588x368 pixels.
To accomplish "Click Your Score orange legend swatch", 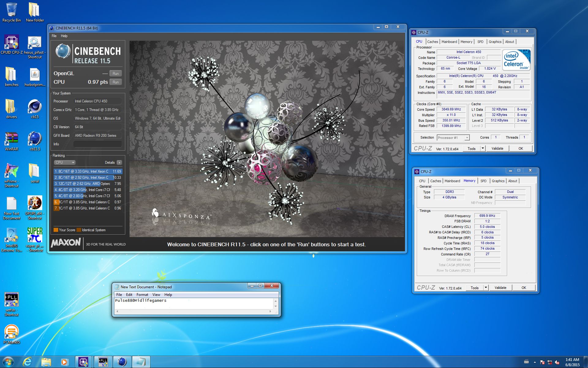I will [x=56, y=230].
